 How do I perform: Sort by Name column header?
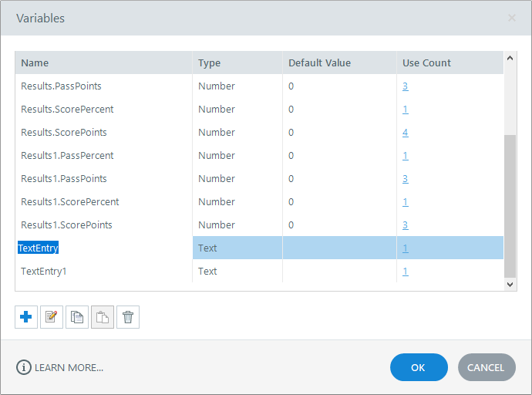(x=35, y=62)
